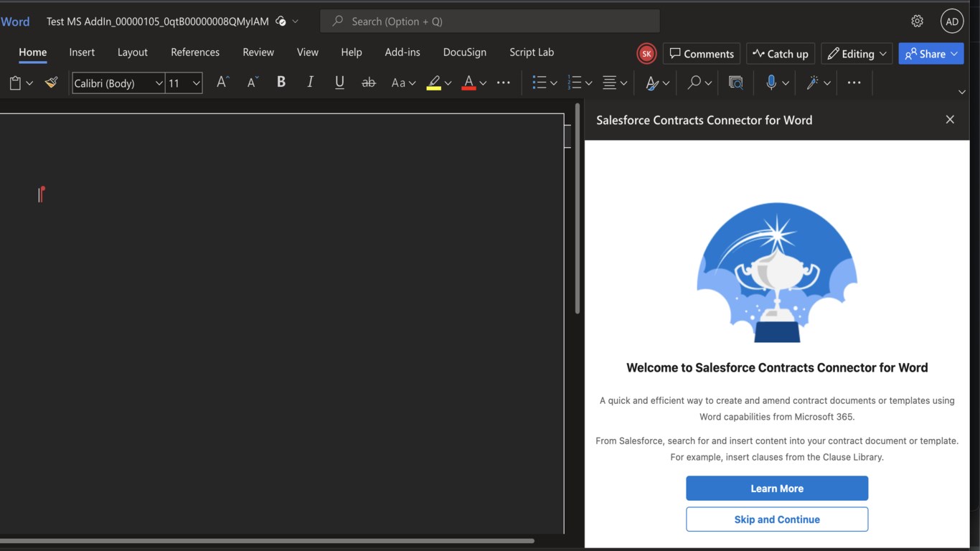Image resolution: width=980 pixels, height=551 pixels.
Task: Open the paste options arrow
Action: tap(29, 83)
